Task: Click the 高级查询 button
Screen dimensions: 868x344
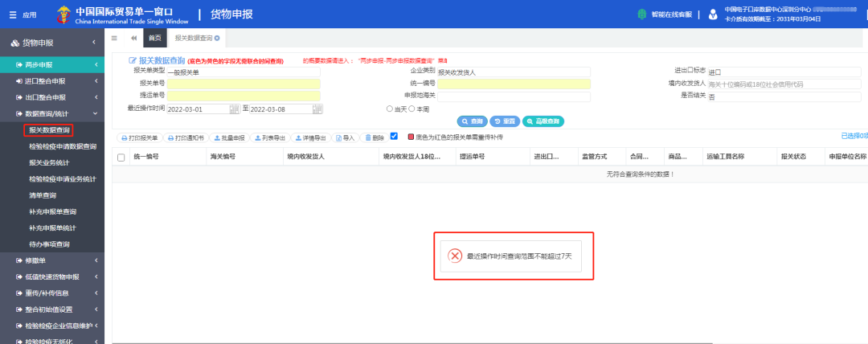Action: pyautogui.click(x=543, y=121)
